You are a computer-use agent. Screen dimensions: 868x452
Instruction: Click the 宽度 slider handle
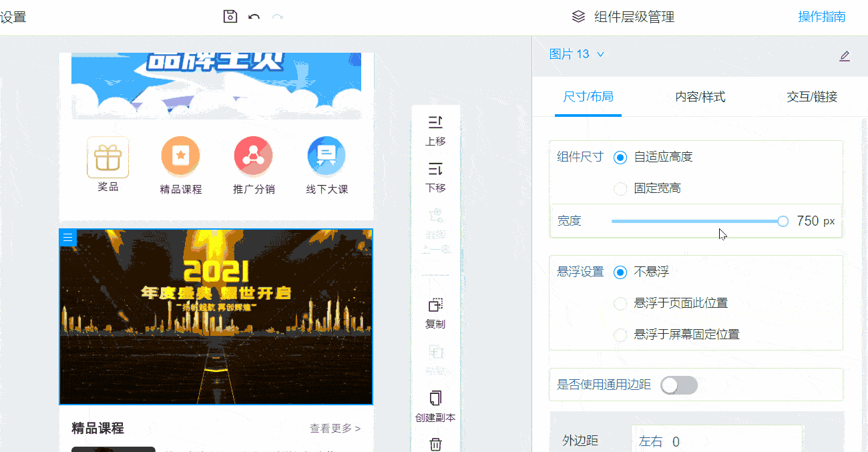tap(783, 221)
